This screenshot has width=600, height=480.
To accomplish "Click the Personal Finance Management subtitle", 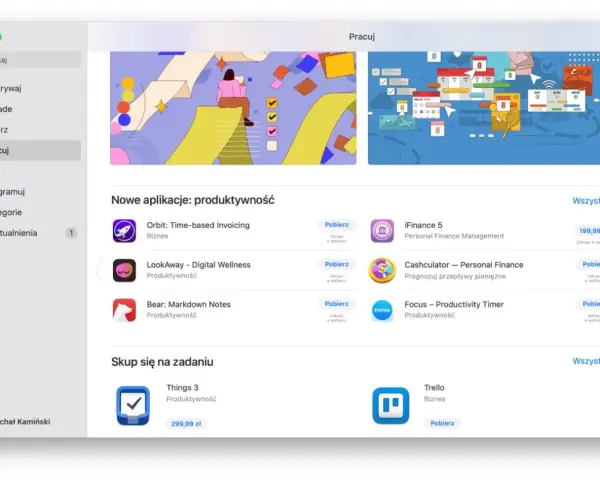I will pyautogui.click(x=454, y=236).
